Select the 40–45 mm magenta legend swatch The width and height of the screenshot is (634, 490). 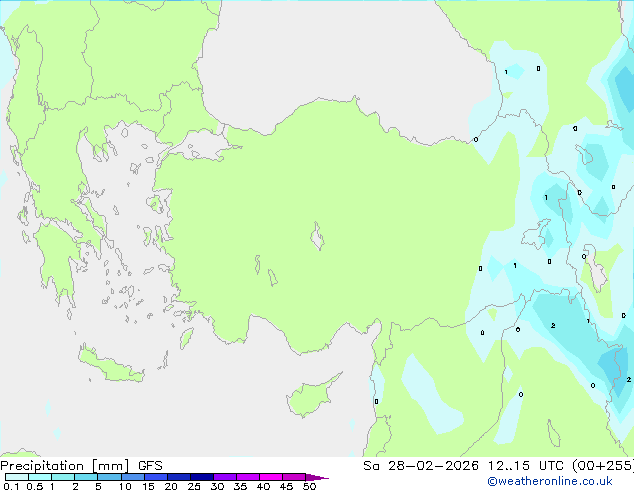271,477
